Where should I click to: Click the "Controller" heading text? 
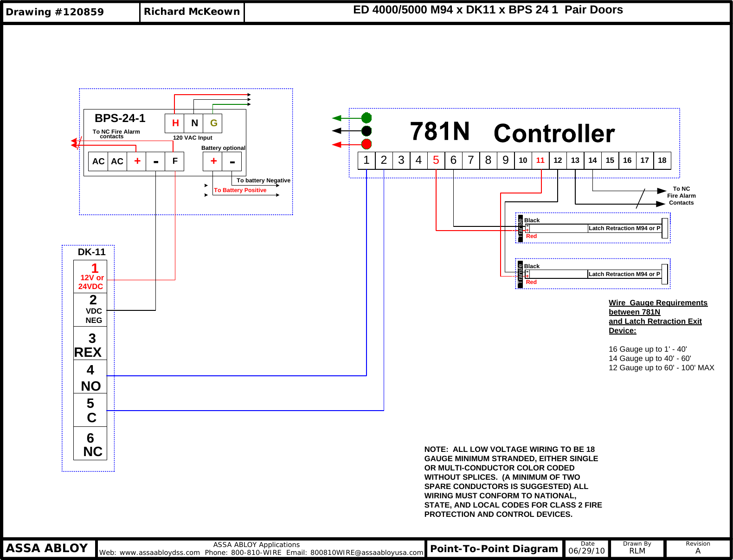point(554,134)
